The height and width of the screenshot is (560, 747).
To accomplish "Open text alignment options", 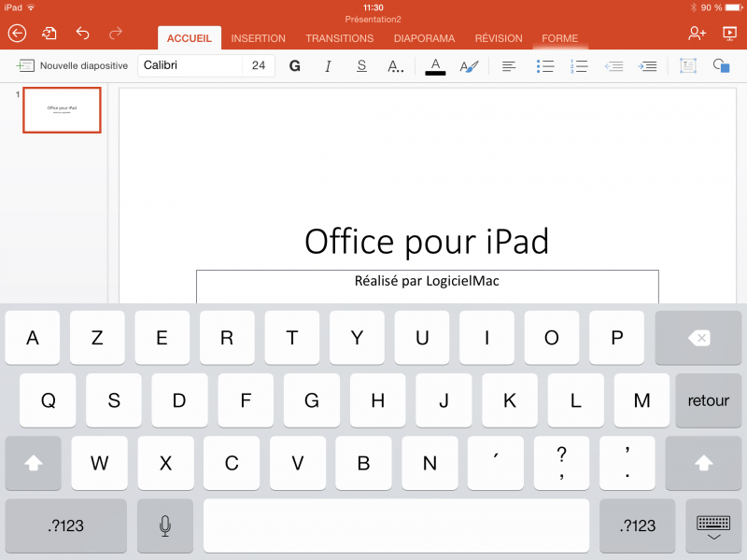I will [509, 65].
